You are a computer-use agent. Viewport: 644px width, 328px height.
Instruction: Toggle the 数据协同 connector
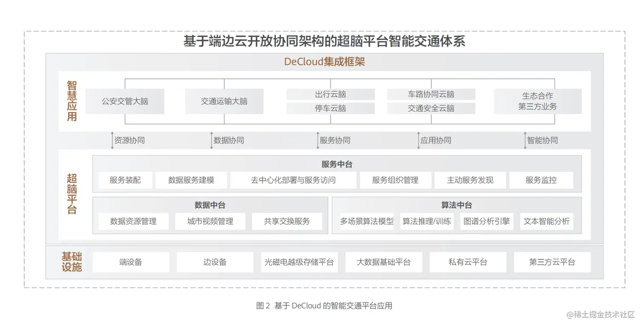228,140
